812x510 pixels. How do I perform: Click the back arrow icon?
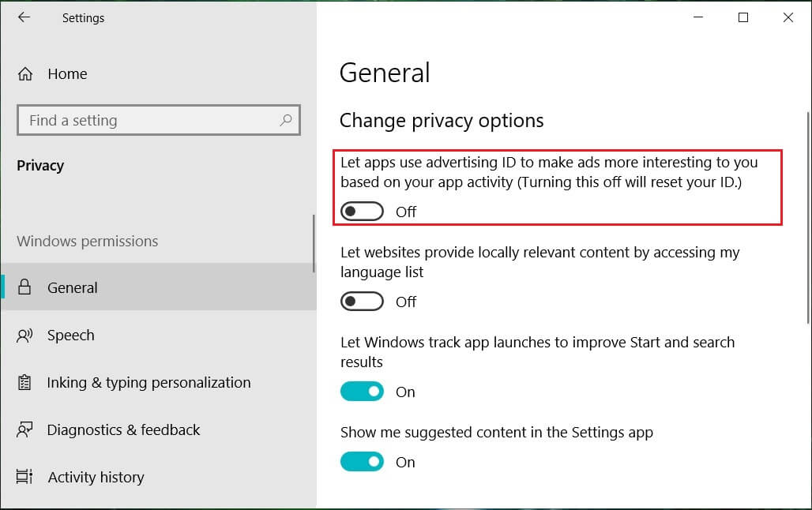pyautogui.click(x=24, y=17)
